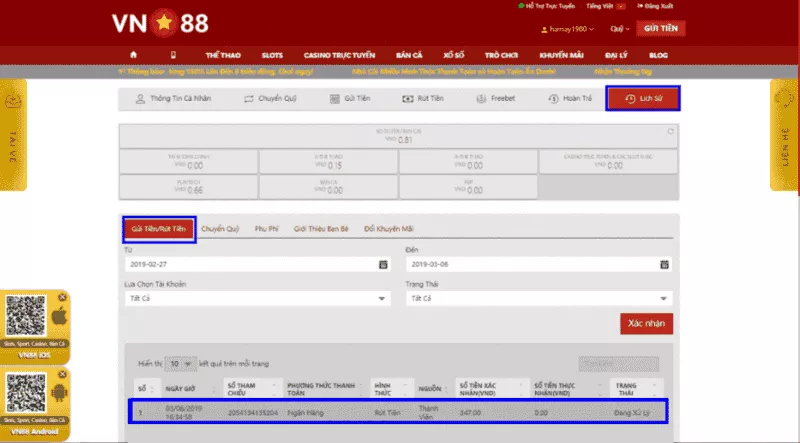Screen dimensions: 800x443
Task: Click the Apple logo icon beside the QR code
Action: tap(59, 316)
